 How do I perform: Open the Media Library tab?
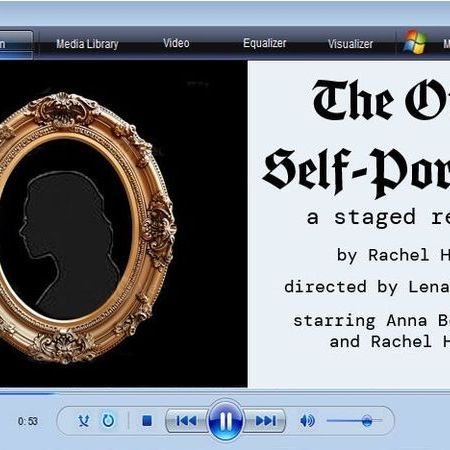87,44
